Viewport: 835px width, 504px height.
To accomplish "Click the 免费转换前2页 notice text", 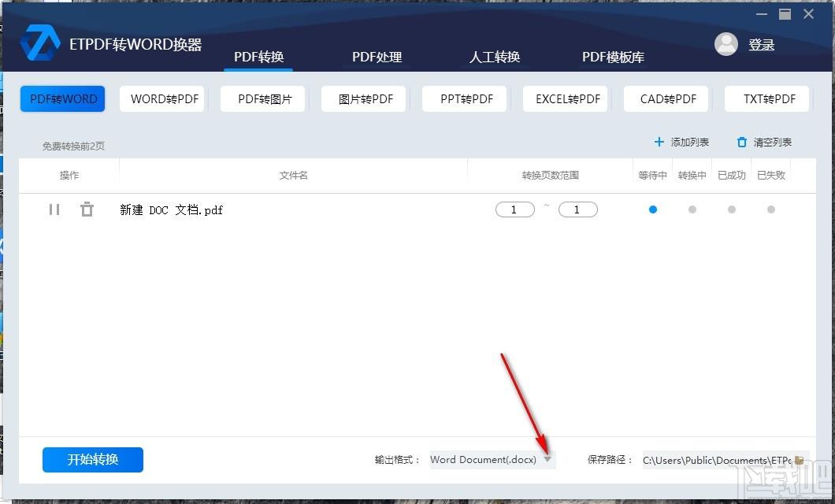I will pos(73,146).
